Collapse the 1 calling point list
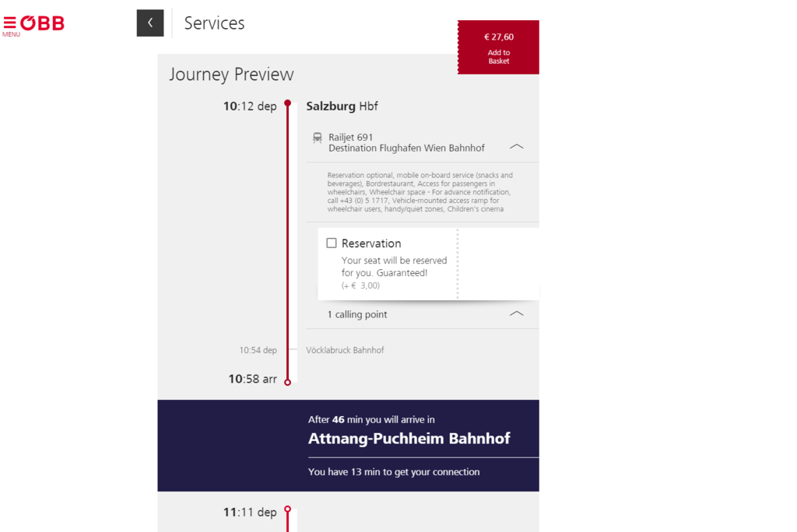Image resolution: width=797 pixels, height=532 pixels. coord(515,313)
